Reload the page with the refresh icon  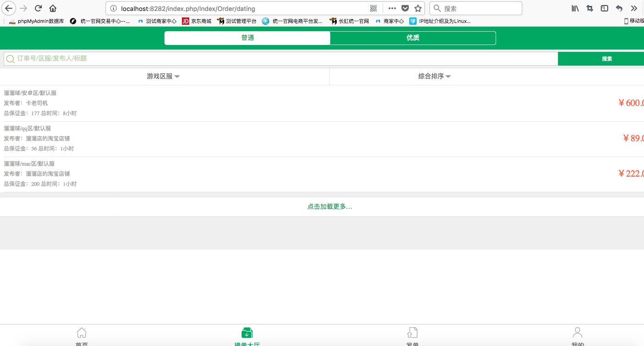click(39, 8)
